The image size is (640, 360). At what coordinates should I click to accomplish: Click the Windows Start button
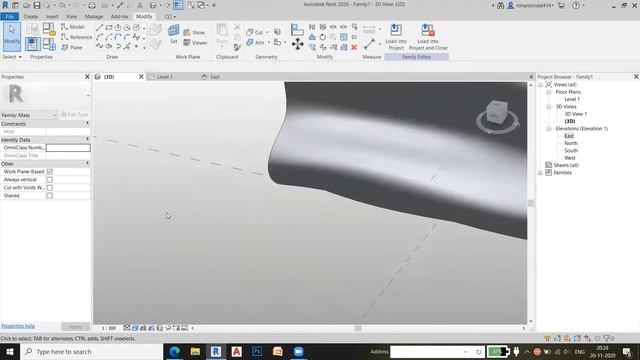10,351
